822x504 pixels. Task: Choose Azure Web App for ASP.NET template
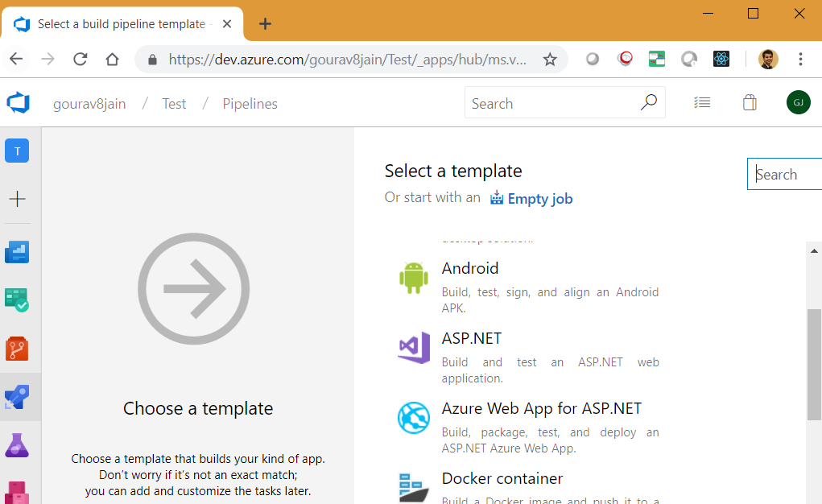click(x=541, y=409)
